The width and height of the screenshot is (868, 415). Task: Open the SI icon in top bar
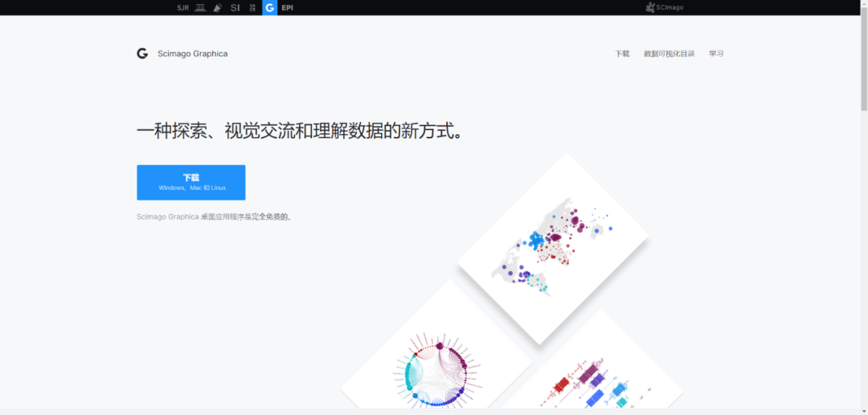click(x=235, y=8)
